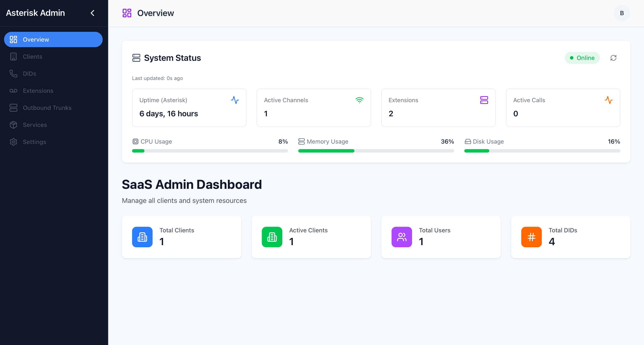Click the refresh system status icon
Image resolution: width=644 pixels, height=345 pixels.
pos(613,58)
